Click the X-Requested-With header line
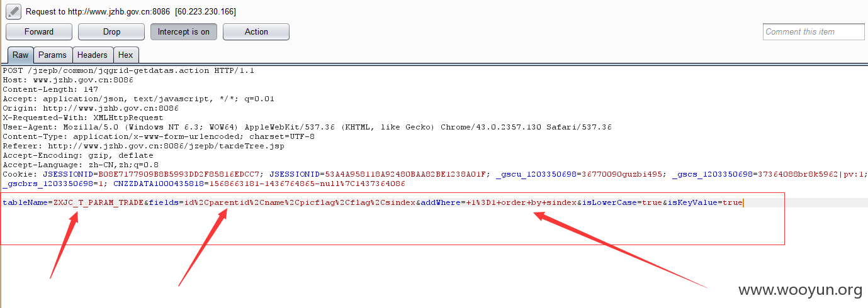 coord(83,118)
